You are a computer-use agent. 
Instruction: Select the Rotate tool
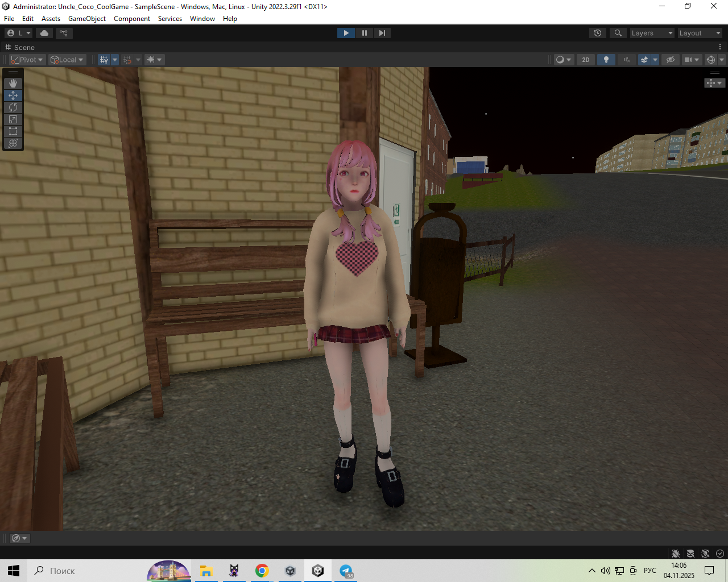13,107
